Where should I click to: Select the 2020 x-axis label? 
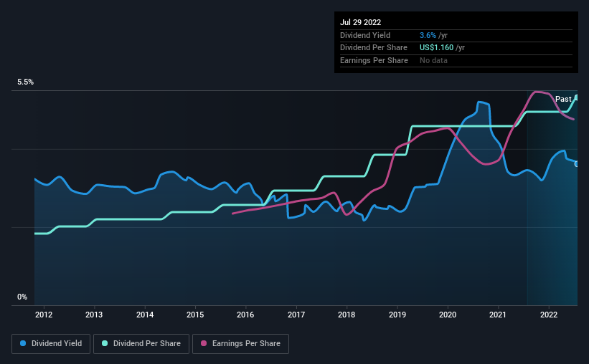[x=448, y=315]
